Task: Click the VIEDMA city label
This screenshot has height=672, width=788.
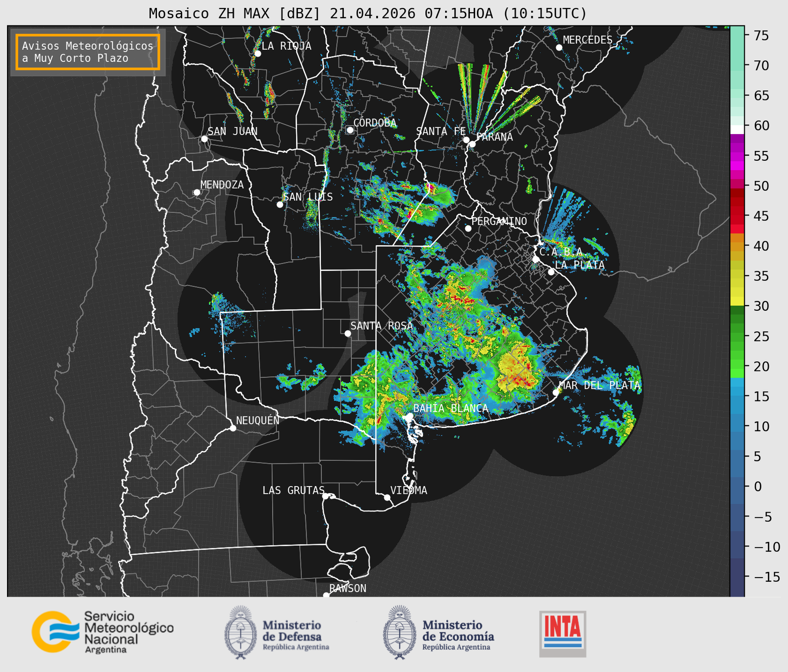Action: [x=409, y=490]
